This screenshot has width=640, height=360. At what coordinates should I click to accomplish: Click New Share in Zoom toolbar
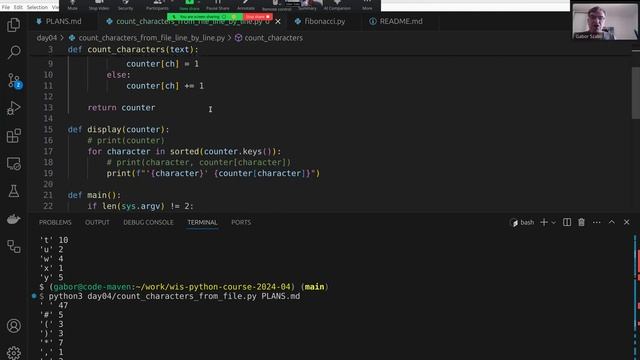coord(189,5)
